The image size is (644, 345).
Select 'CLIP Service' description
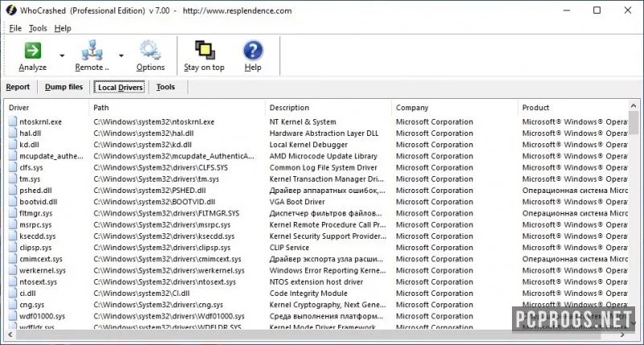(x=289, y=248)
